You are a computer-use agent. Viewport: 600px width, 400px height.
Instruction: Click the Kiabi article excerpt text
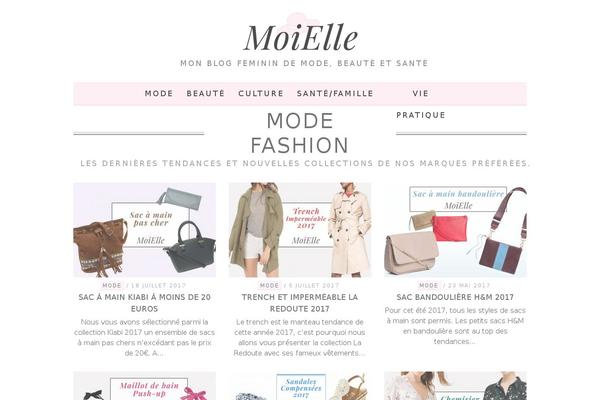145,338
